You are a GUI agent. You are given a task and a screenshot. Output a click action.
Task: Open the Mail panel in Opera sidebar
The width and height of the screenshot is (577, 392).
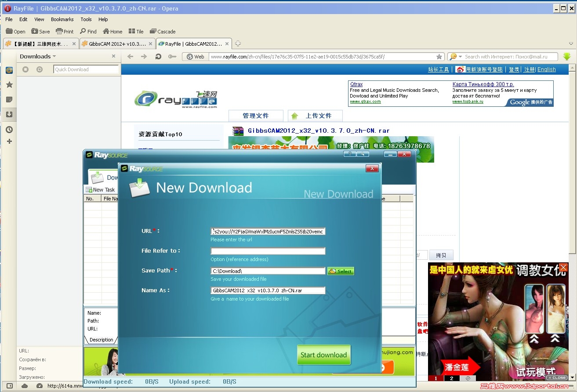click(9, 70)
